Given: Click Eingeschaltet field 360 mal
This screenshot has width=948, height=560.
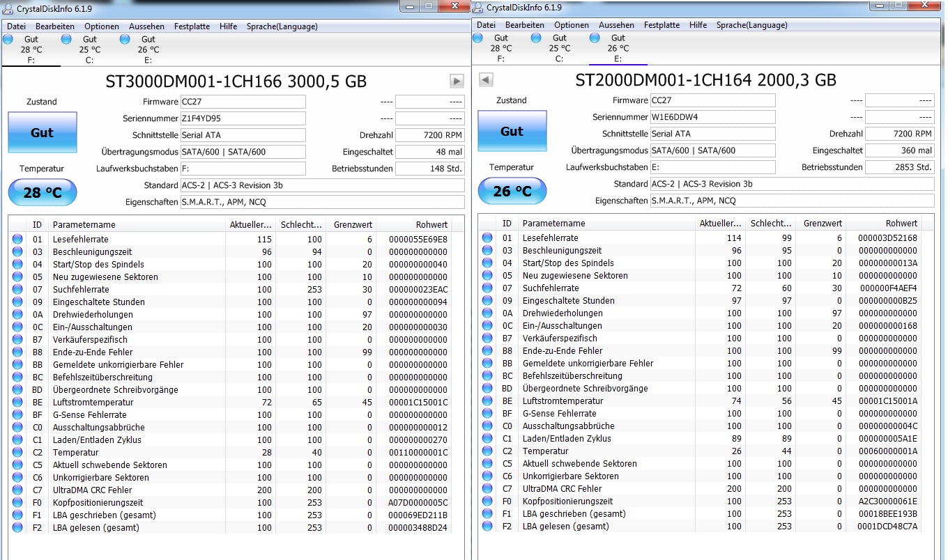Looking at the screenshot, I should point(900,150).
